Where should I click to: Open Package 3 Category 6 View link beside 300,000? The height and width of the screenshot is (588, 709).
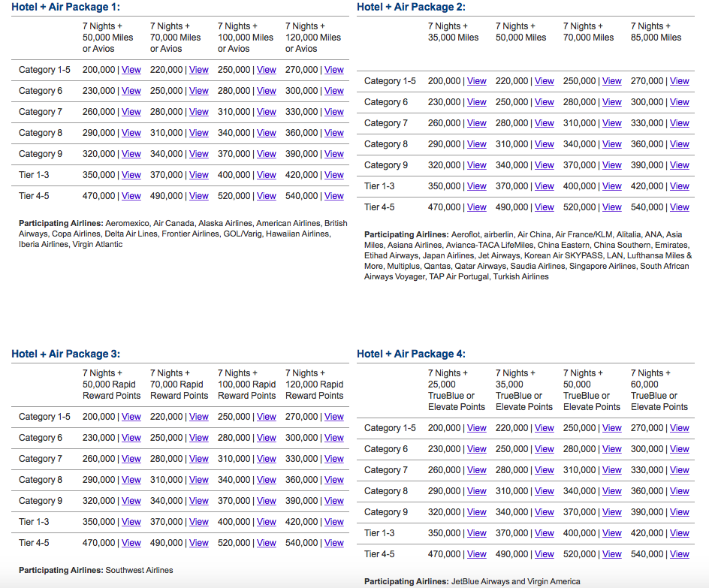(x=334, y=438)
